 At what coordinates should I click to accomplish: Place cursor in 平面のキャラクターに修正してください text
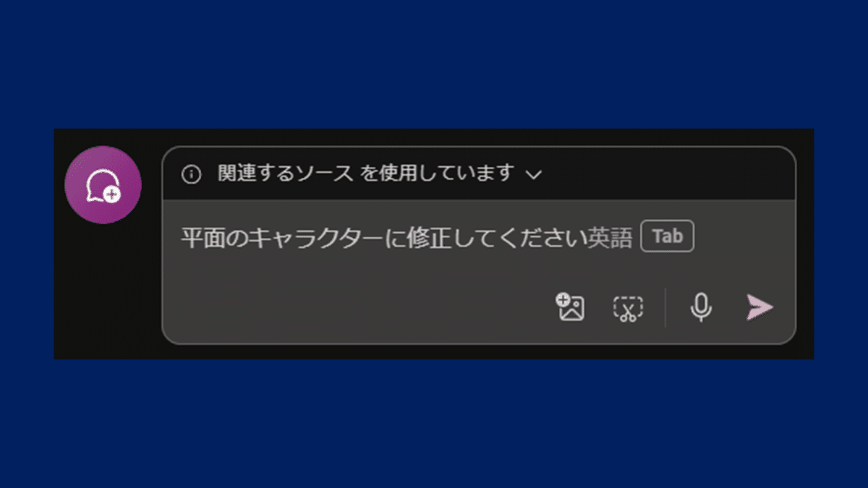pyautogui.click(x=382, y=237)
